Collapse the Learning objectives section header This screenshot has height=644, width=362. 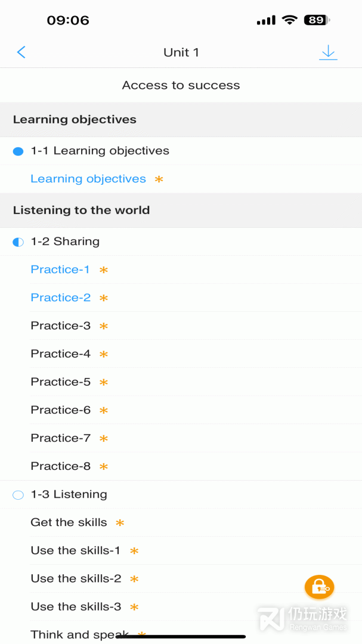75,119
